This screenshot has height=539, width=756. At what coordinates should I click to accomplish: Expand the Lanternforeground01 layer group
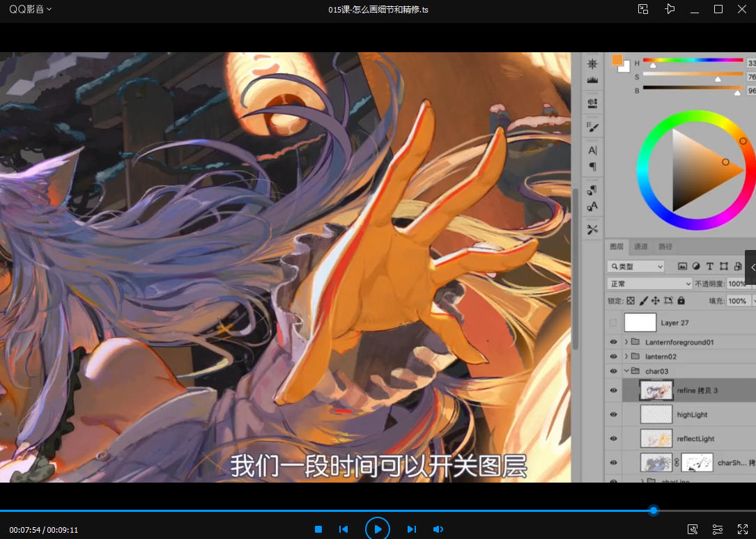coord(626,342)
